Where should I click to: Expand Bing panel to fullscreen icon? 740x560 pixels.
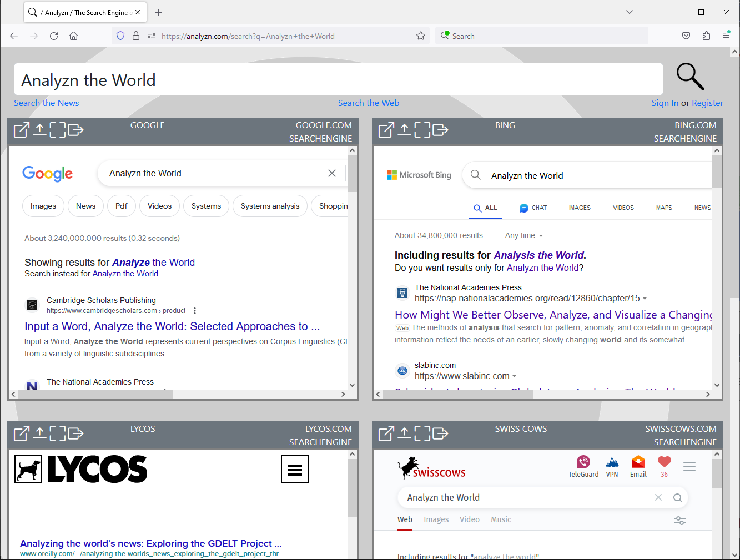(422, 130)
